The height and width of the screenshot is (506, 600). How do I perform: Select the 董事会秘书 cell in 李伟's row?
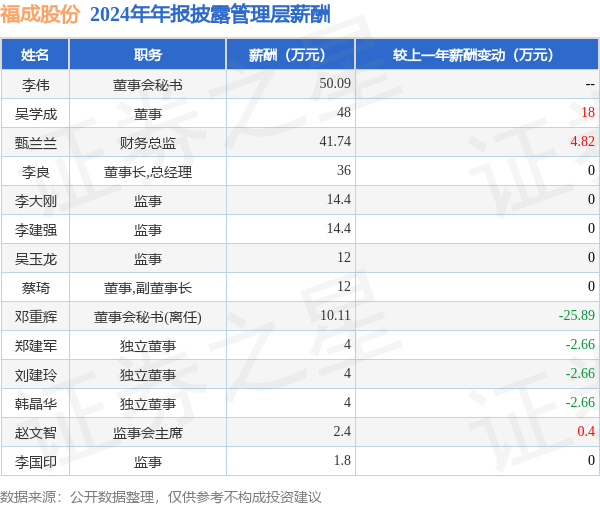(148, 85)
